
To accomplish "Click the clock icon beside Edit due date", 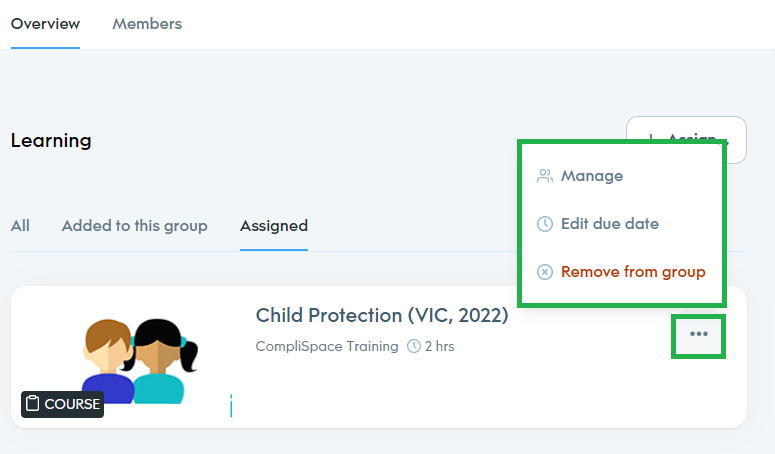I will tap(545, 224).
